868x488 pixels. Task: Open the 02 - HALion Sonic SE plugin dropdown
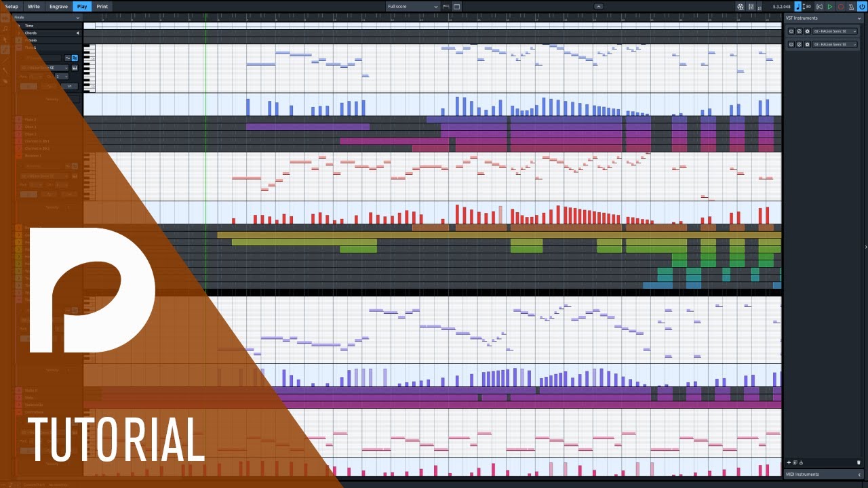[835, 31]
